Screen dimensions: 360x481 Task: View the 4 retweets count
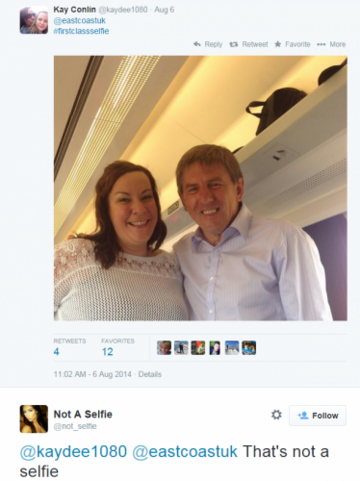[x=56, y=352]
